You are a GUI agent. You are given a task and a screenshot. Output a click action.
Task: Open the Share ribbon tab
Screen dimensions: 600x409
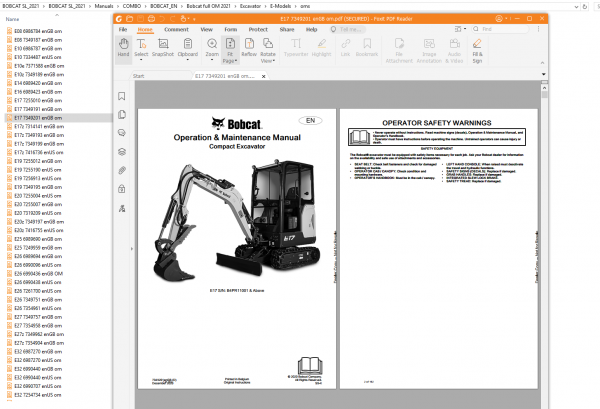click(x=287, y=29)
